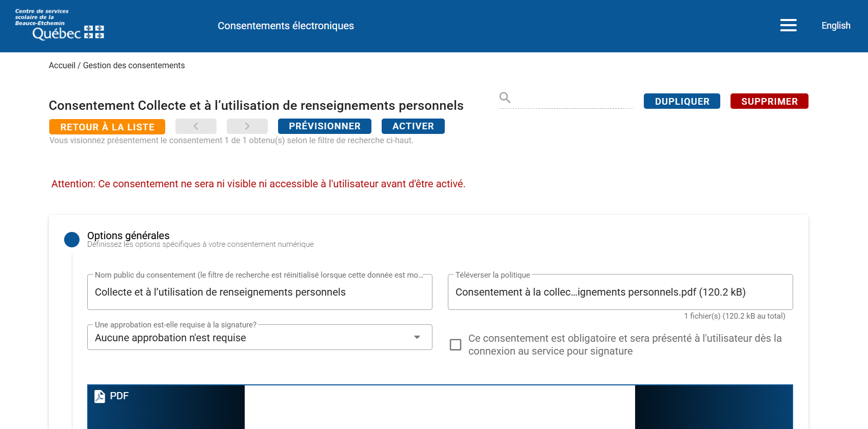Click the Téléverser la politique file field

(x=620, y=292)
